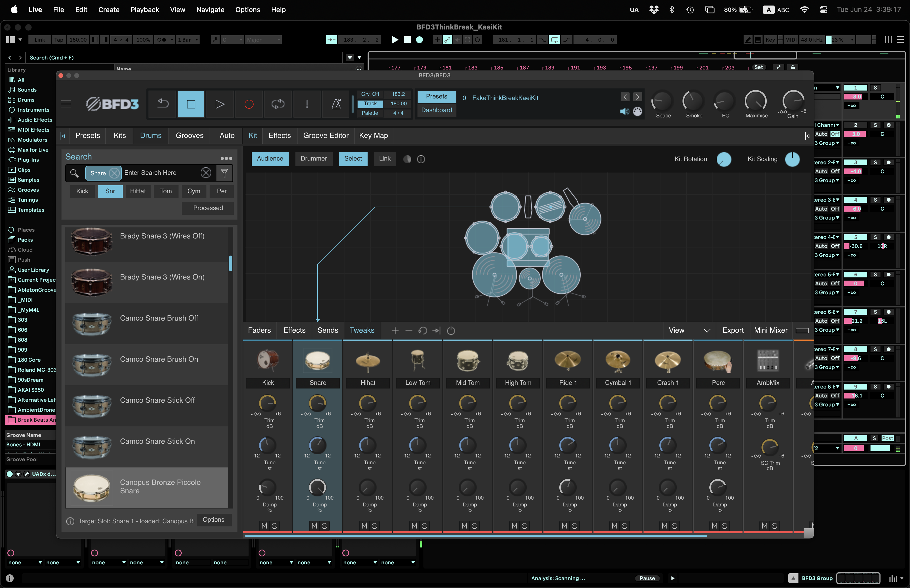Click the mixer Export button

click(733, 331)
